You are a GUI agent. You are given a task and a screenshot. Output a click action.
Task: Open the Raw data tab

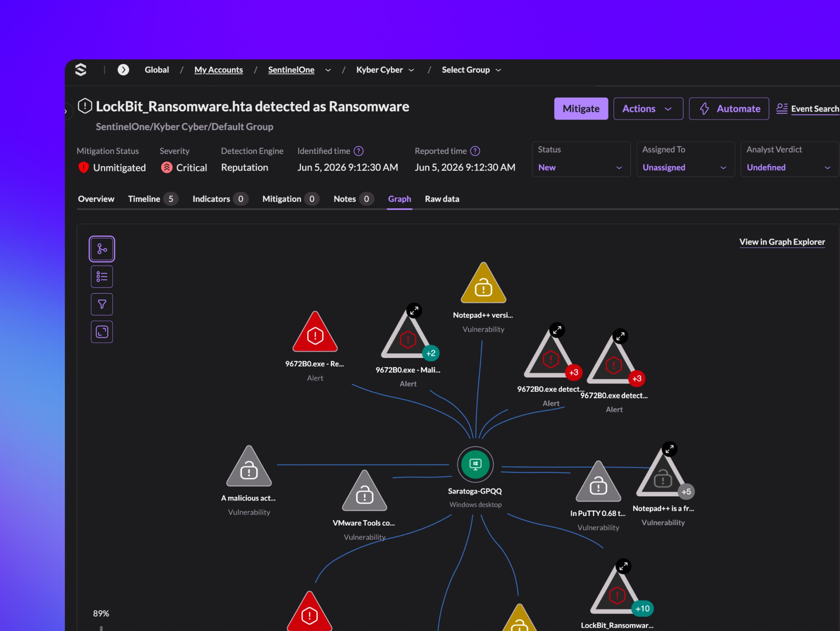coord(442,199)
